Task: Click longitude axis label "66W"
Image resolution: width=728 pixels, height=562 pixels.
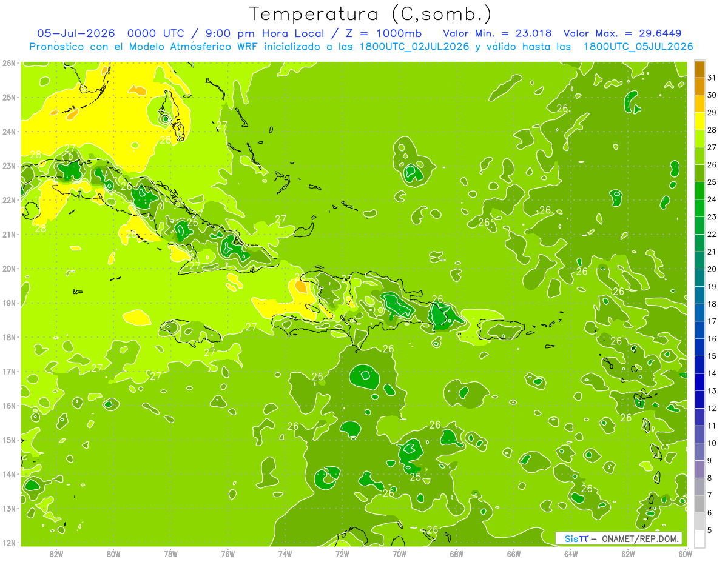Action: coord(514,554)
